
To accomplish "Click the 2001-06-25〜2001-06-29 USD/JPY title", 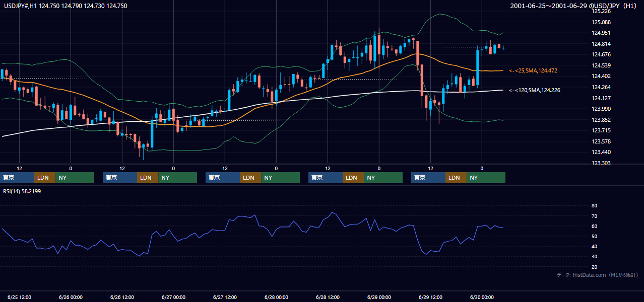I will click(574, 6).
